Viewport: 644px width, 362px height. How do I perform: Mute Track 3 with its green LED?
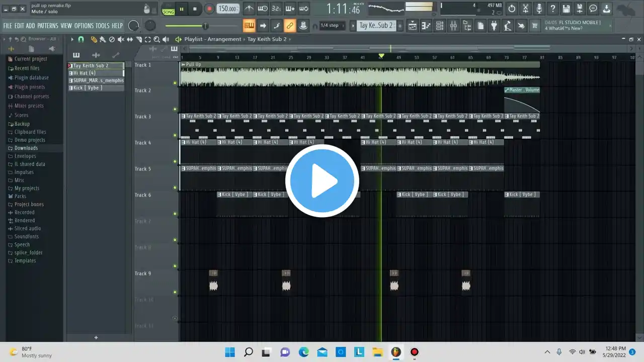coord(175,135)
